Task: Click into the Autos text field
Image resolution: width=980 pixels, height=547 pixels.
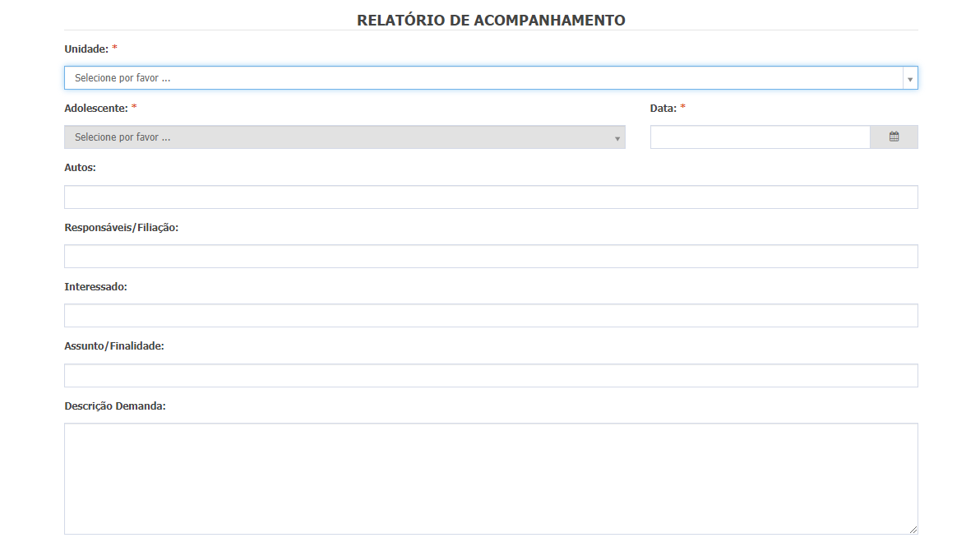Action: pos(491,197)
